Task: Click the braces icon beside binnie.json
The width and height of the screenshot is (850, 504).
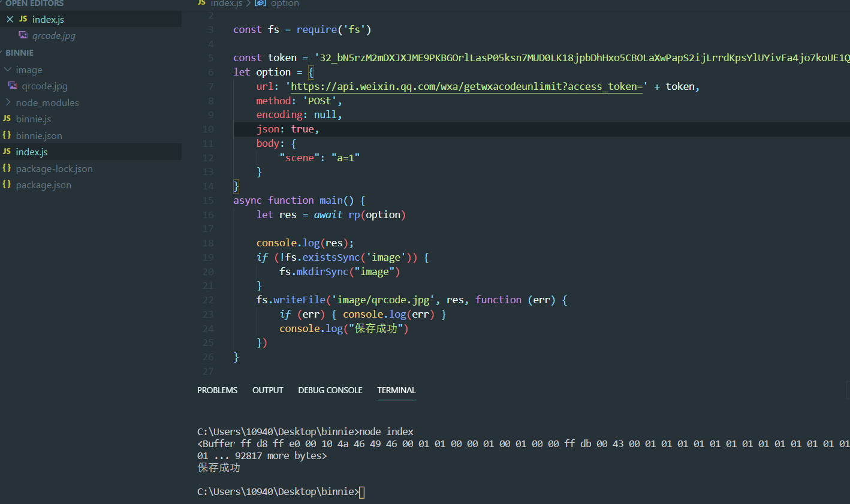Action: click(7, 135)
